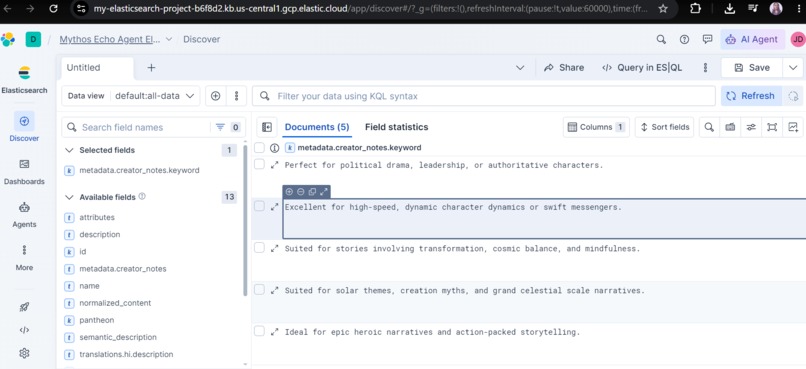Select all rows checkbox in the header
Image resolution: width=806 pixels, height=369 pixels.
(x=260, y=148)
